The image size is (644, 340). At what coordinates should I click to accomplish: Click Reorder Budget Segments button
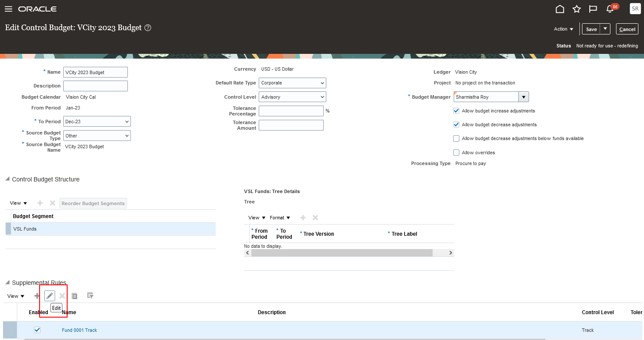click(93, 203)
